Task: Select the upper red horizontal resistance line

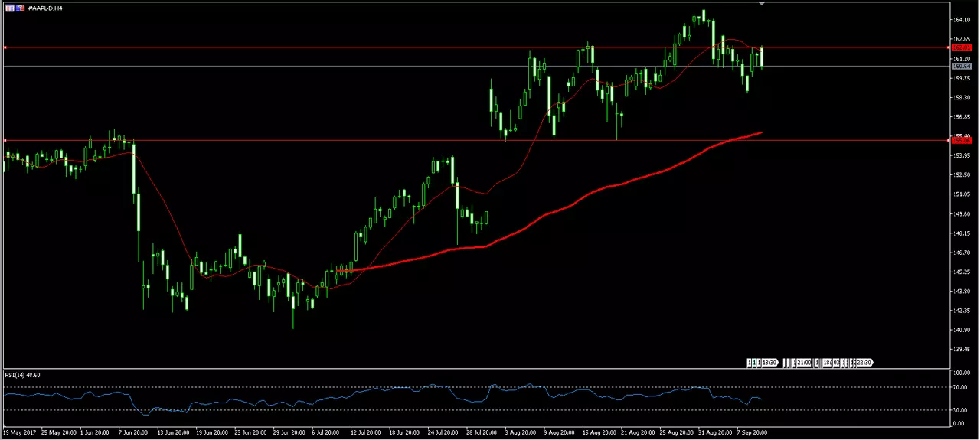Action: point(476,47)
